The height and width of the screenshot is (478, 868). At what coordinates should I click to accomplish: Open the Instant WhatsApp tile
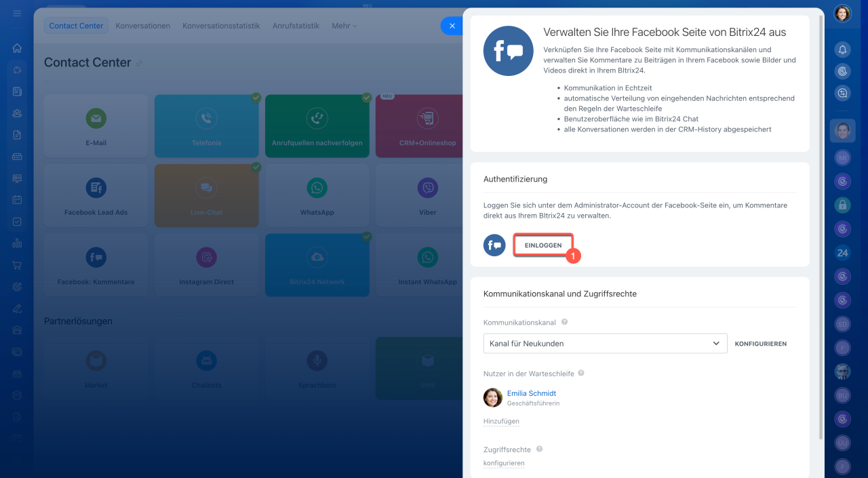tap(419, 265)
